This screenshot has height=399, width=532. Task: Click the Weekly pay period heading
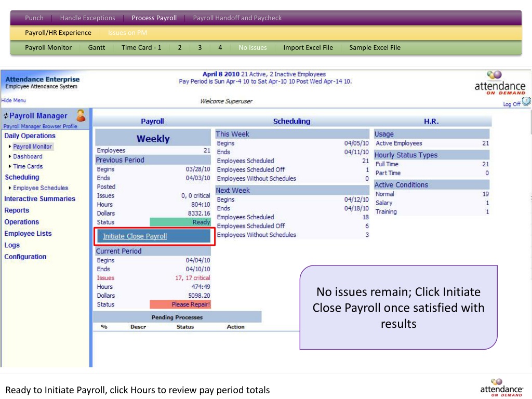153,138
